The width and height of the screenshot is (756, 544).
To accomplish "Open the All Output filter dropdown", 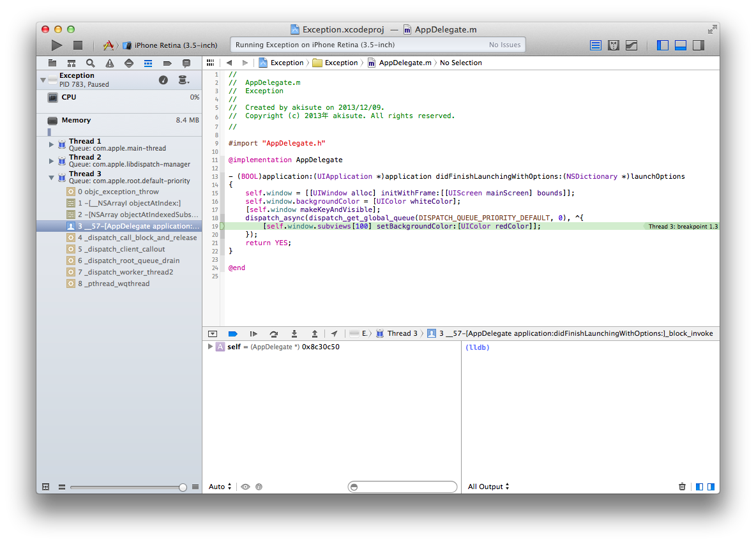I will [x=488, y=487].
